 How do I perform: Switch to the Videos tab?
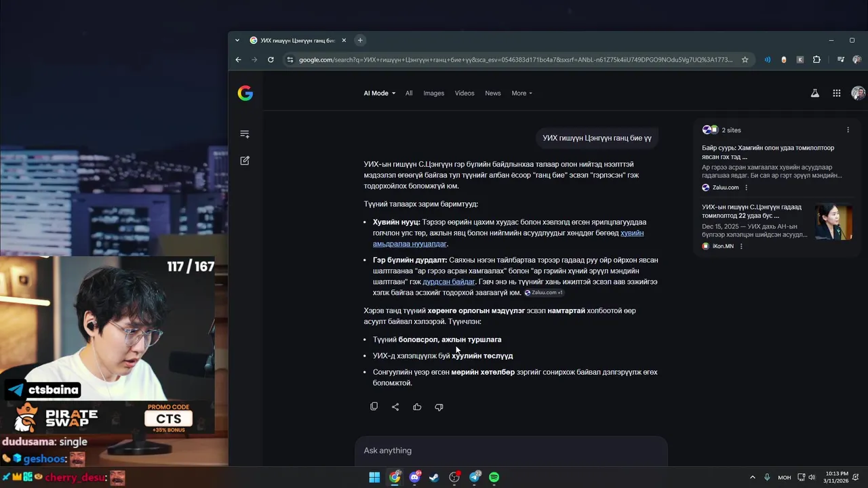click(x=465, y=94)
